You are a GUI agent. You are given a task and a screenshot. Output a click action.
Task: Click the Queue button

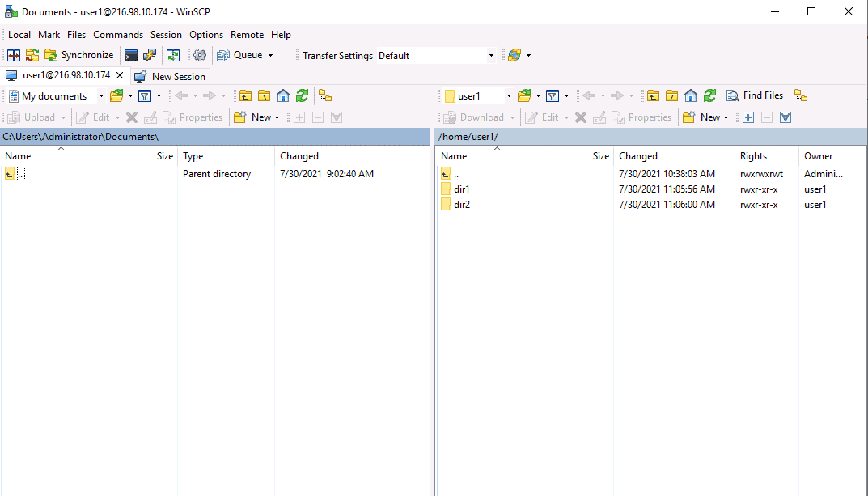(x=239, y=55)
